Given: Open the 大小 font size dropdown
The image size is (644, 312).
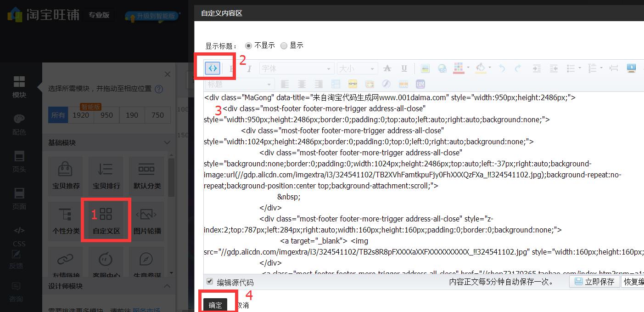Looking at the screenshot, I should (357, 68).
